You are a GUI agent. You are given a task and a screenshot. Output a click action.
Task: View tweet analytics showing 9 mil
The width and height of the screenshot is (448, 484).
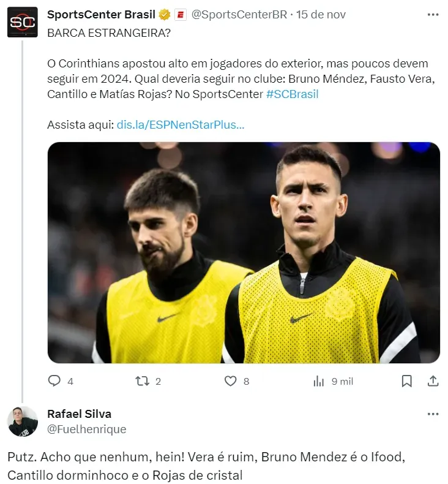coord(319,381)
